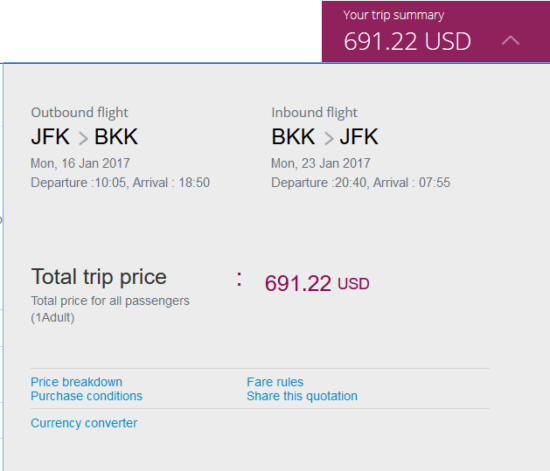This screenshot has width=550, height=471.
Task: Select the Outbound flight label
Action: [x=80, y=113]
